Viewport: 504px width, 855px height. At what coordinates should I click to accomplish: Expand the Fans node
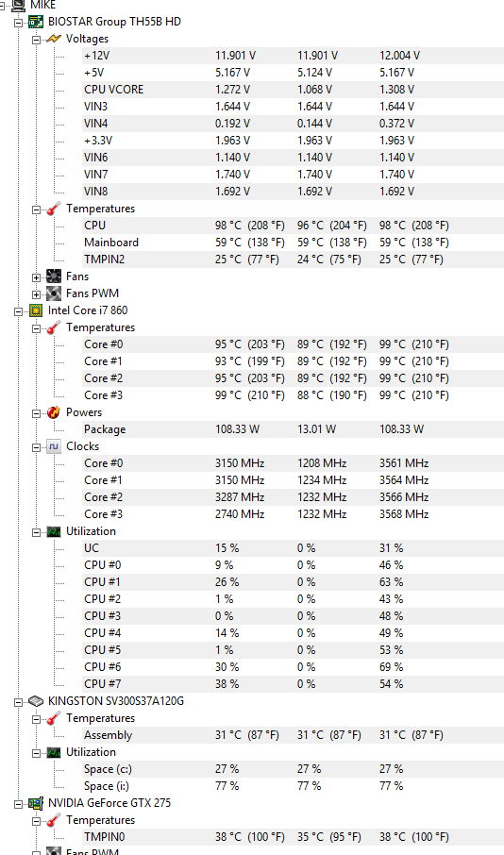point(36,277)
